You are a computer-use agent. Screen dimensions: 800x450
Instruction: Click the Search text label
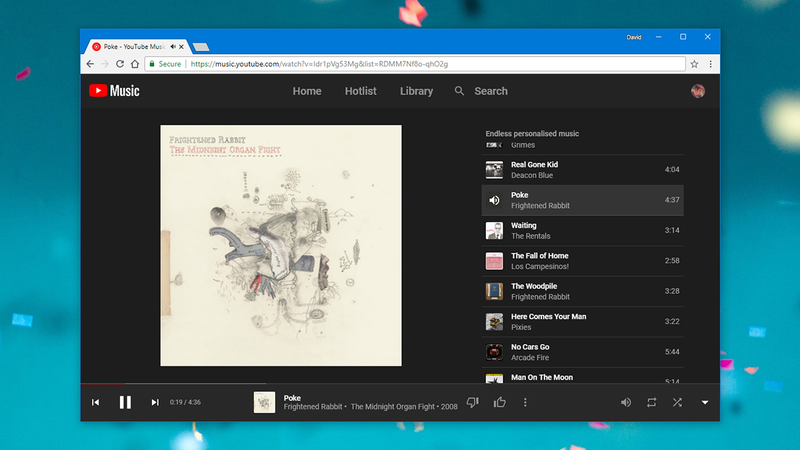(491, 91)
